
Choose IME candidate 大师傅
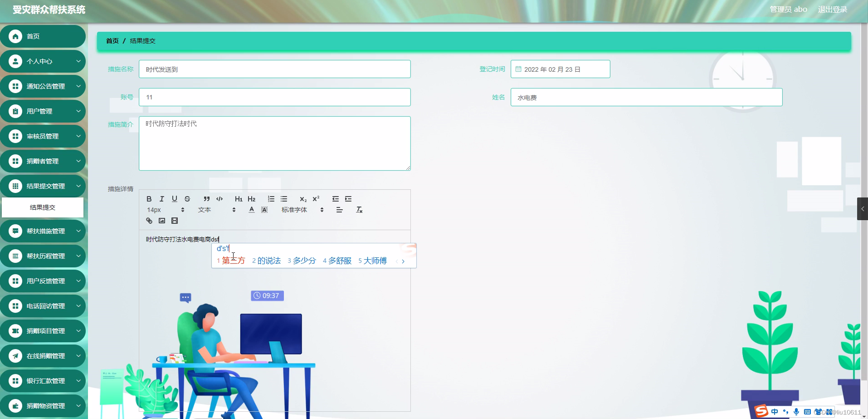click(372, 261)
